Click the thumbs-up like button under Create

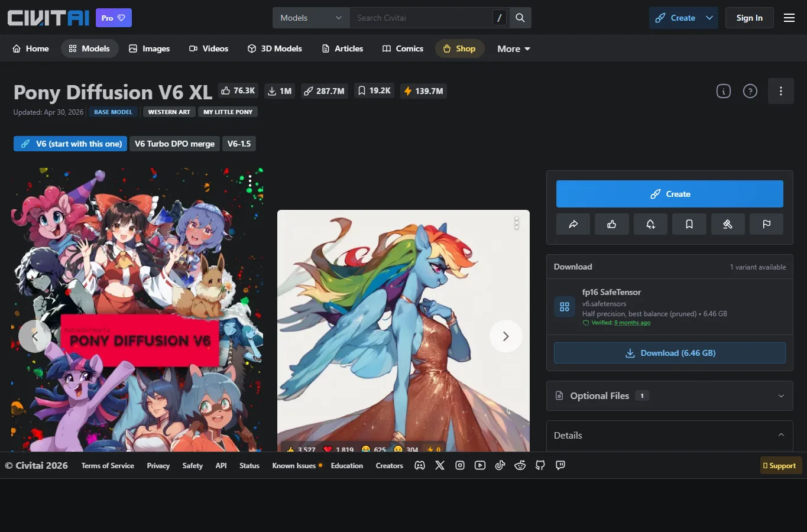pyautogui.click(x=612, y=224)
